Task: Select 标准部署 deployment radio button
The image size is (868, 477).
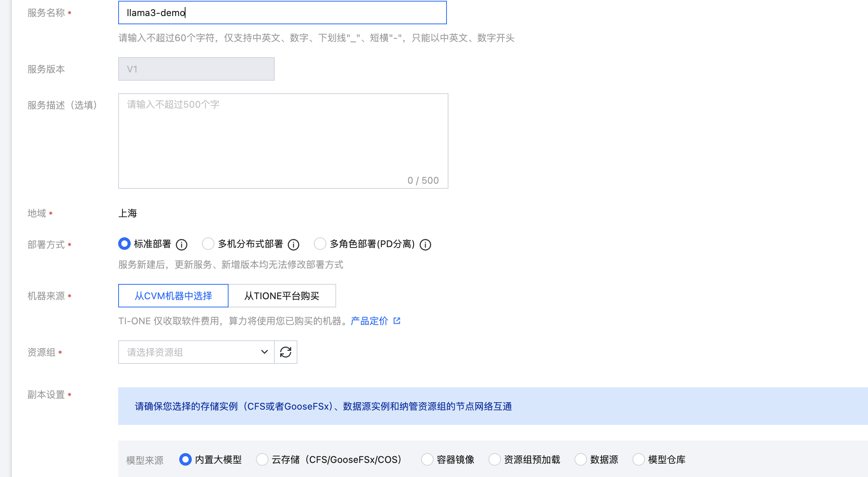Action: 124,244
